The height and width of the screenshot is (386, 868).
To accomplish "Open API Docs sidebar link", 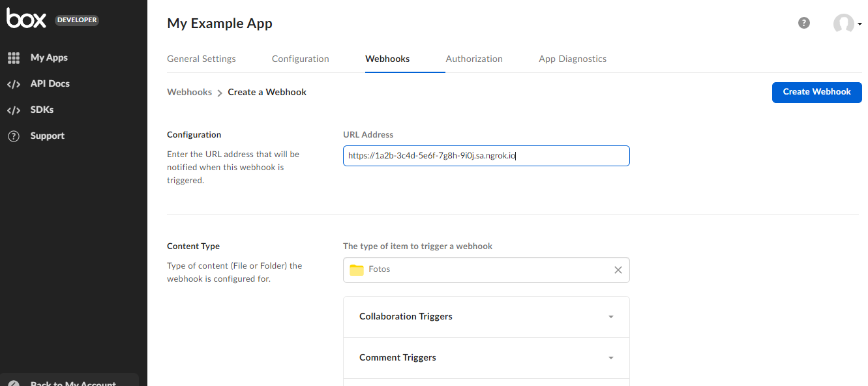I will [50, 83].
